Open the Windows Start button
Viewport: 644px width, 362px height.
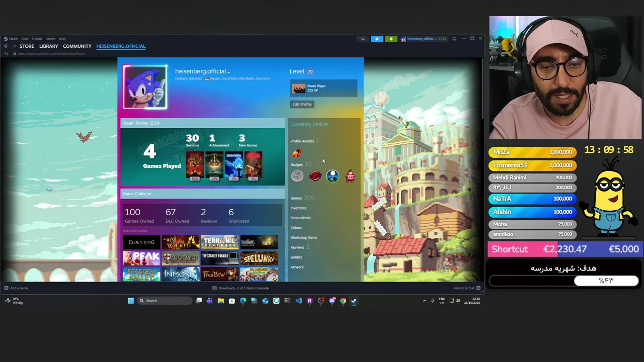pos(131,301)
